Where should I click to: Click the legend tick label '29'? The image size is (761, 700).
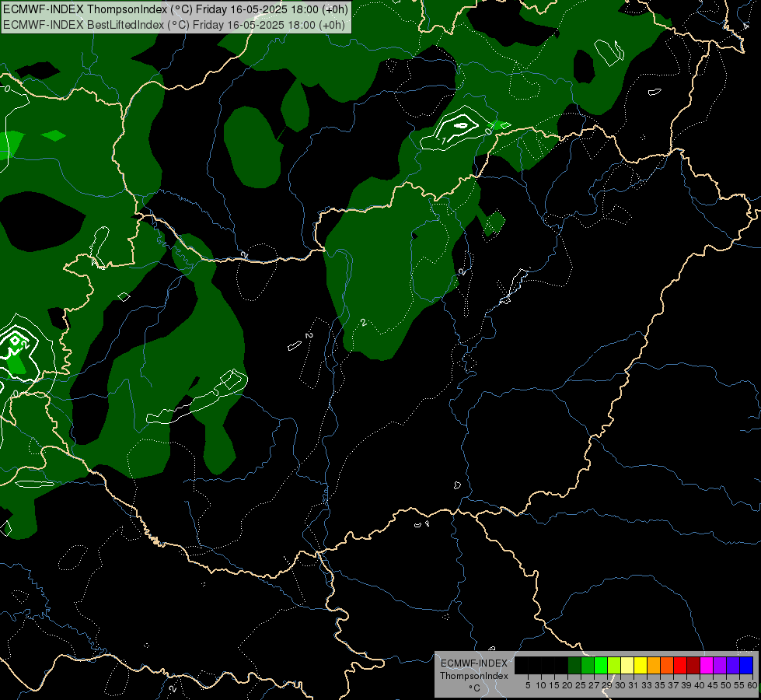point(606,685)
